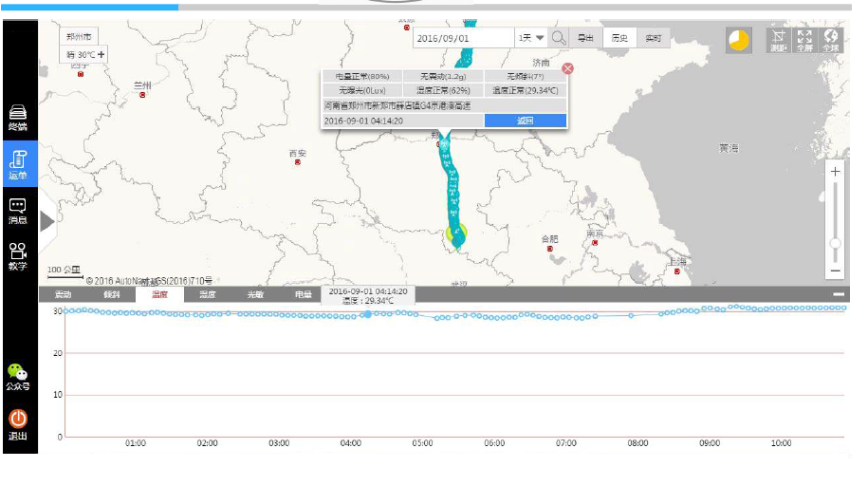Click the 济南 city label on map
Viewport: 868px width, 486px height.
coord(541,62)
